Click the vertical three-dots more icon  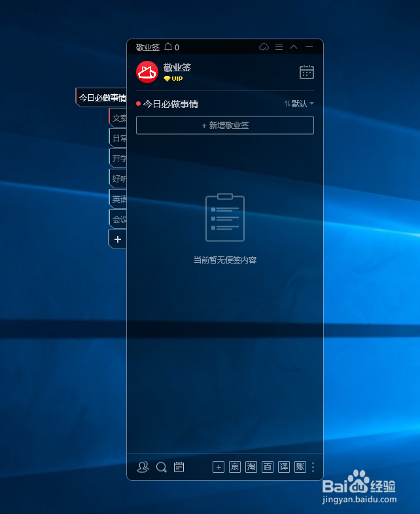(313, 467)
